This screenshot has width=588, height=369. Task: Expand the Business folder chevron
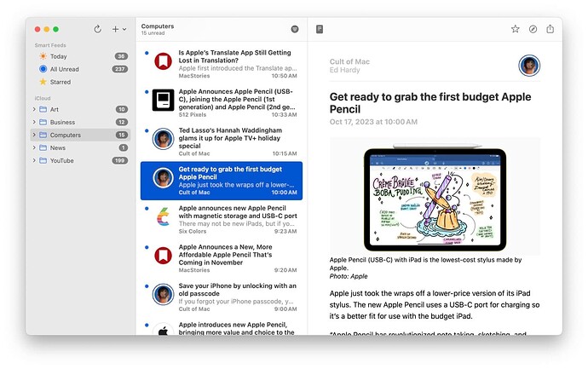pyautogui.click(x=34, y=122)
